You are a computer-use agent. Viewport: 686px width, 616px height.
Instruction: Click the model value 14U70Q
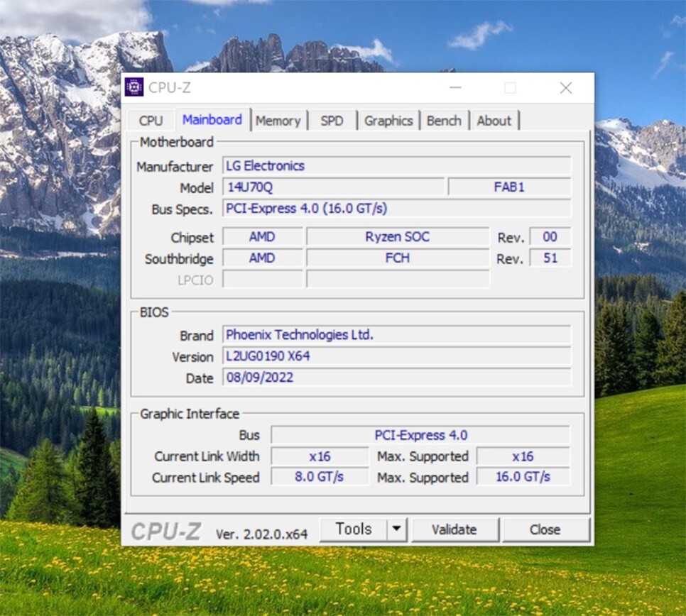[334, 187]
